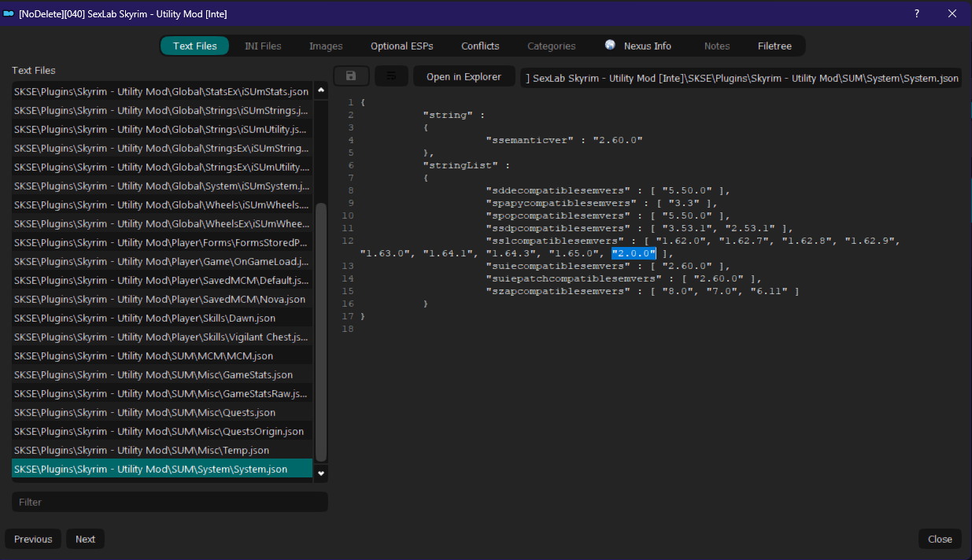Open the Categories tab

[551, 46]
